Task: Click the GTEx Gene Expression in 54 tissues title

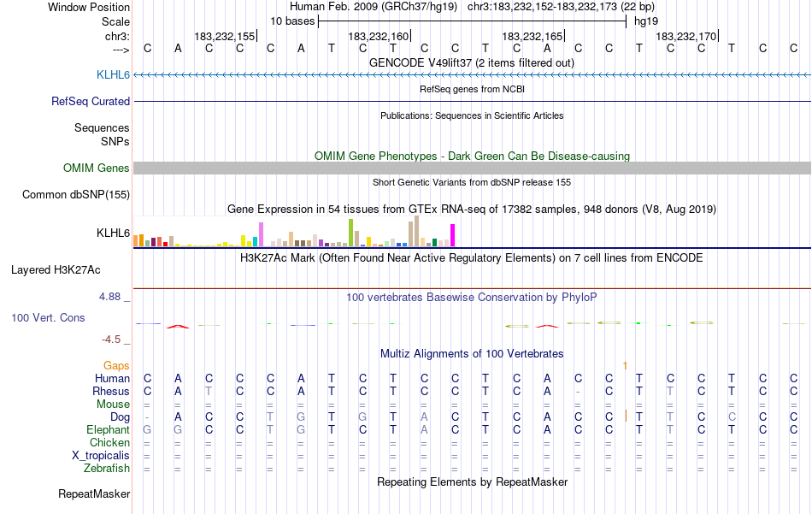Action: tap(472, 210)
